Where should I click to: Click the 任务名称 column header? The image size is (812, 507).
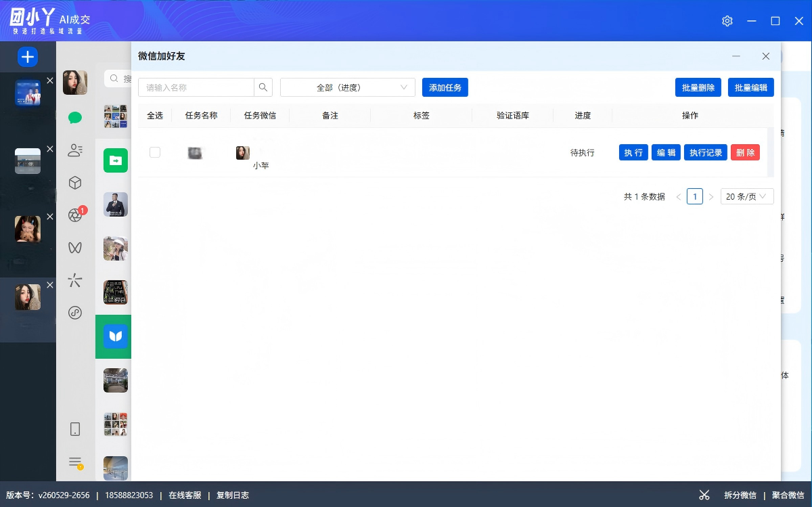[201, 116]
